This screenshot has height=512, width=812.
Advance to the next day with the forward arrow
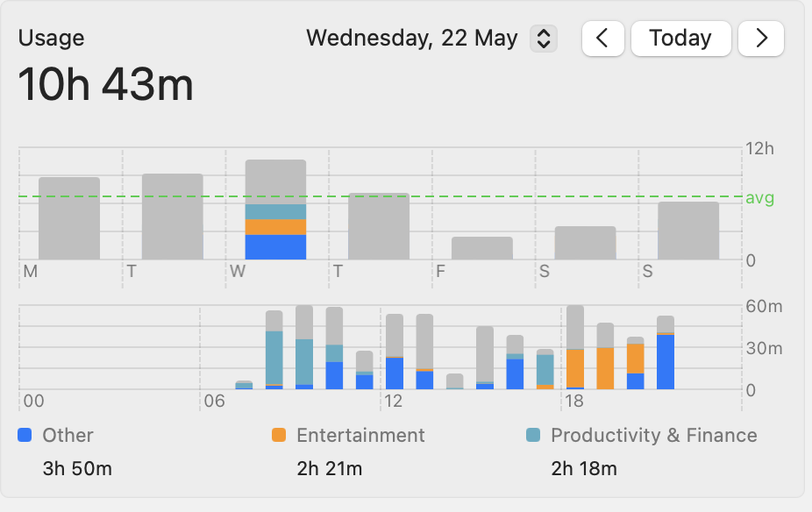pyautogui.click(x=760, y=39)
